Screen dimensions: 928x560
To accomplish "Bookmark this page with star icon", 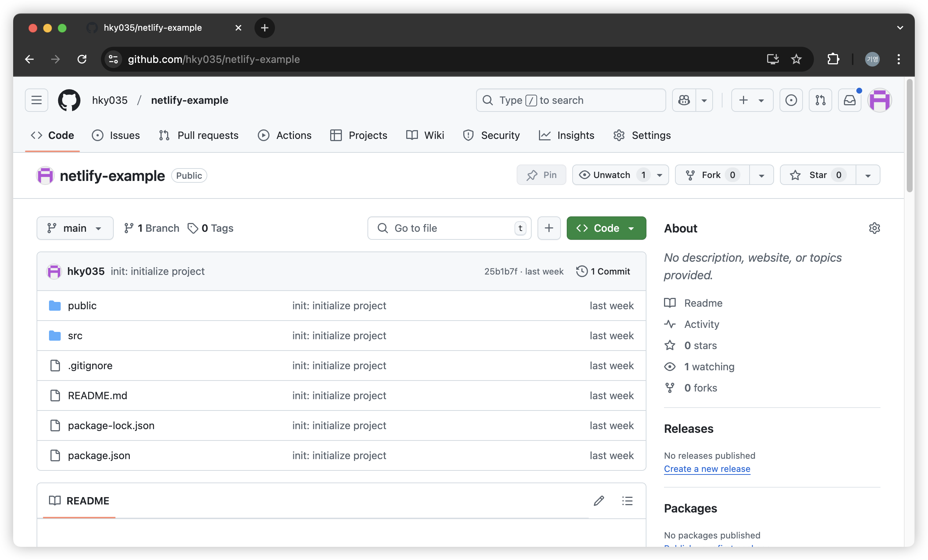I will click(x=796, y=59).
